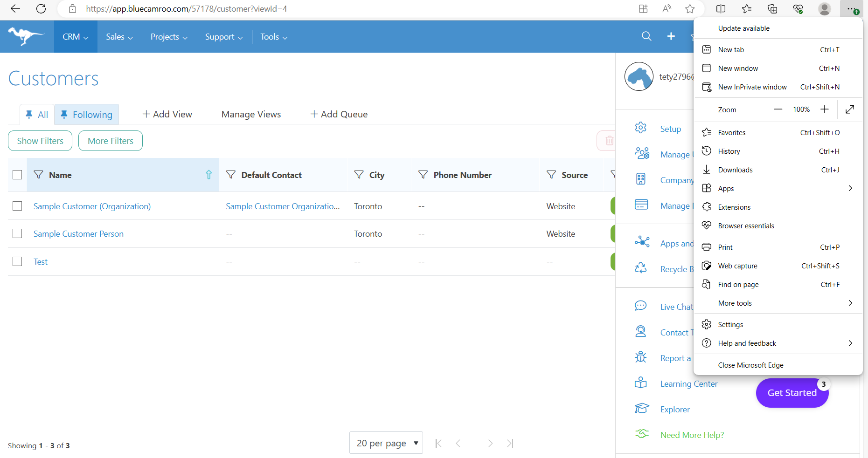
Task: Click the BlueCamroo kangaroo logo
Action: point(26,36)
